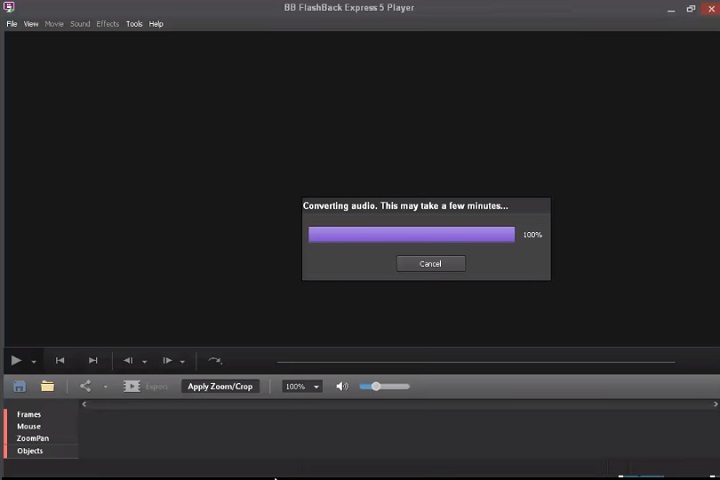Screen dimensions: 720x480
Task: Jump to the end of the movie
Action: pos(93,361)
